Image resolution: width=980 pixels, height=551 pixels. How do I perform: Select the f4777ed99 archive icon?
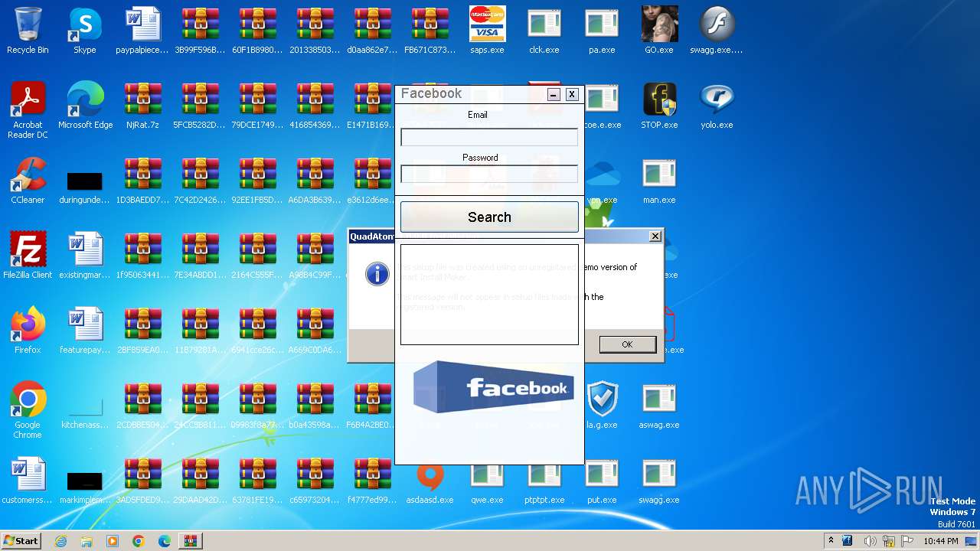372,481
